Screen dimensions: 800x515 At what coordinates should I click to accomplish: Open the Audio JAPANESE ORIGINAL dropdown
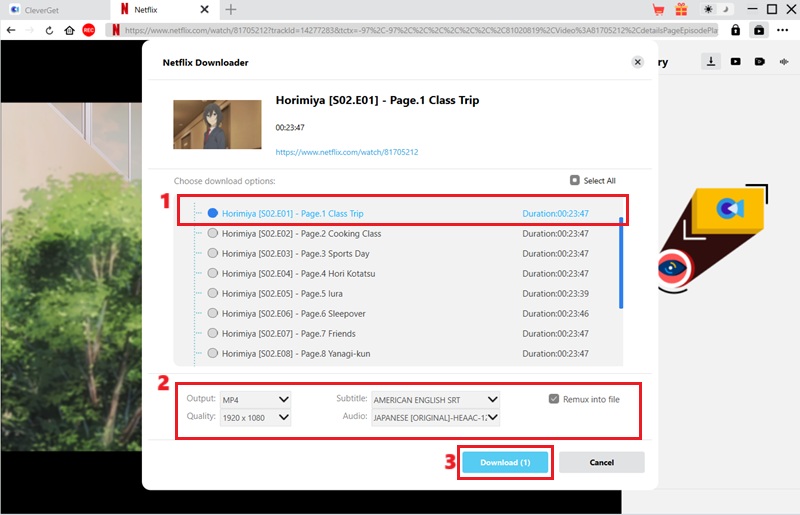tap(435, 418)
